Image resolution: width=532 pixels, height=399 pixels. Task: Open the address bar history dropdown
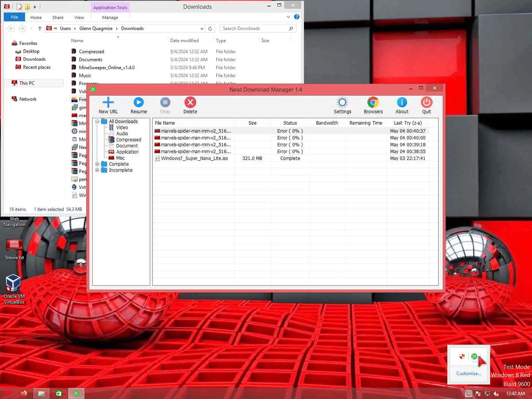point(202,28)
